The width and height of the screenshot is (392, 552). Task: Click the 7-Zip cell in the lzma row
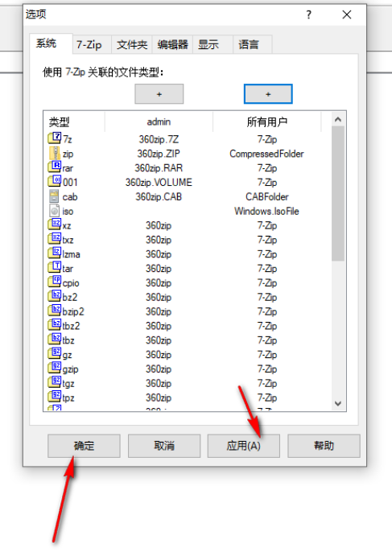(267, 253)
